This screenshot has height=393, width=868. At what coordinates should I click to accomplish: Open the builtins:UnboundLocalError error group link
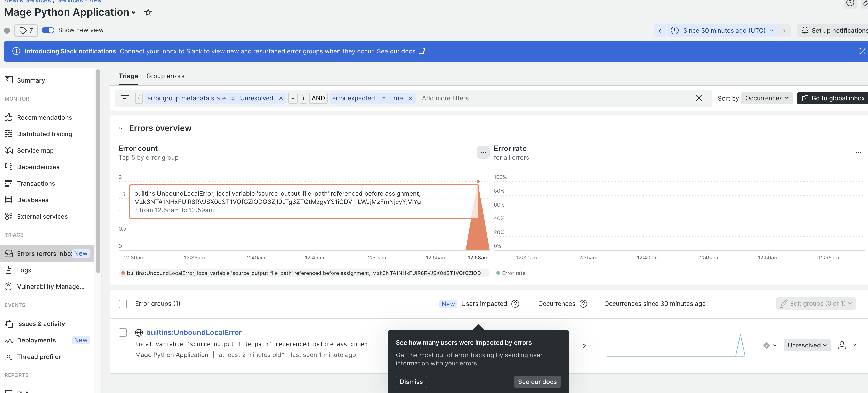(194, 333)
